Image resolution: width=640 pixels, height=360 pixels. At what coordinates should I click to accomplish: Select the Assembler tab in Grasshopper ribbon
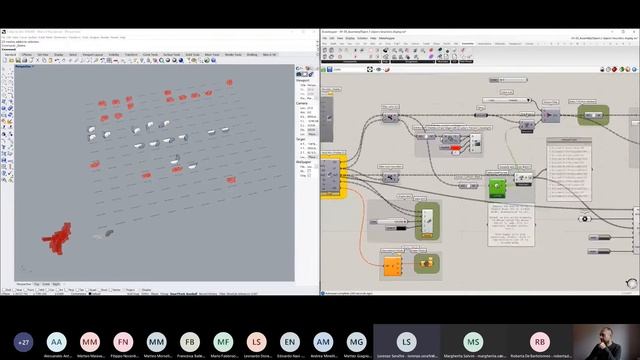click(x=468, y=43)
